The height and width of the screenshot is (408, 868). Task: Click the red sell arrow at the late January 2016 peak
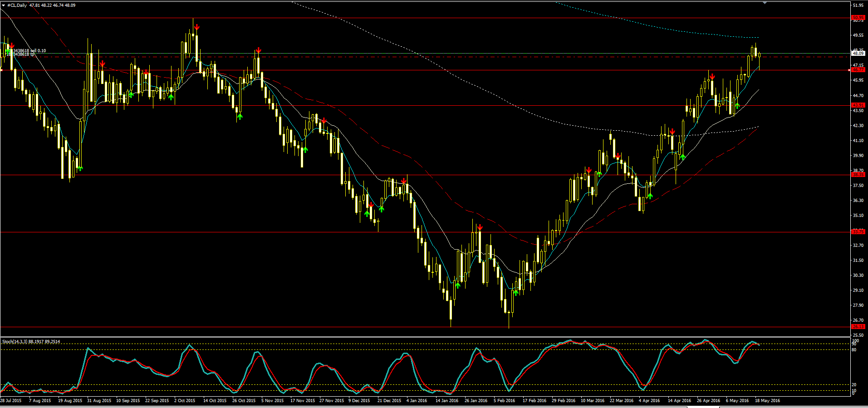(480, 228)
